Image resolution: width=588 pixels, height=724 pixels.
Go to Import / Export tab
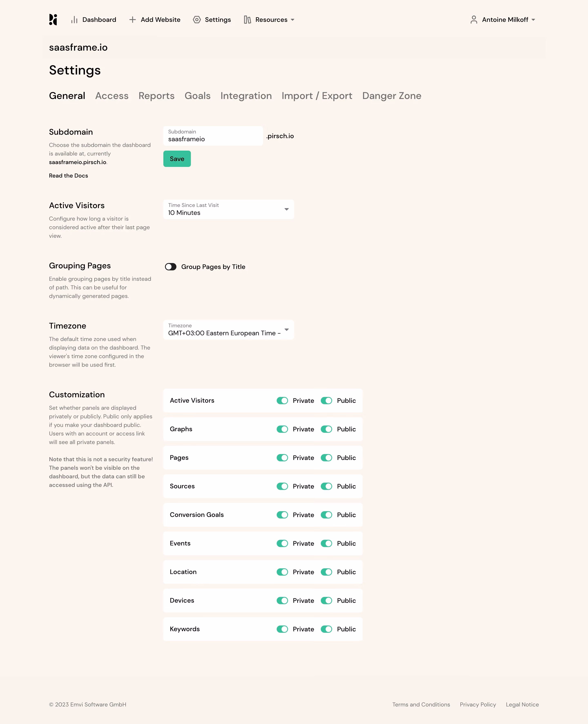tap(317, 96)
